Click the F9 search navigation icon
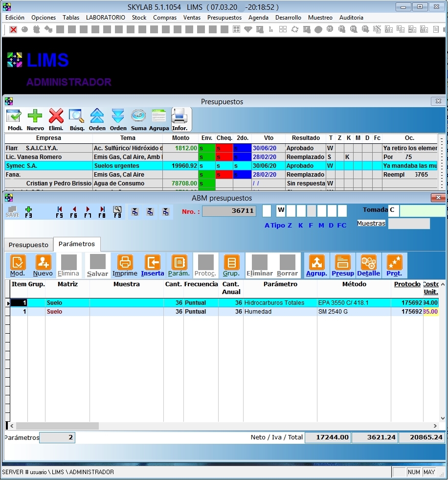 pyautogui.click(x=117, y=211)
